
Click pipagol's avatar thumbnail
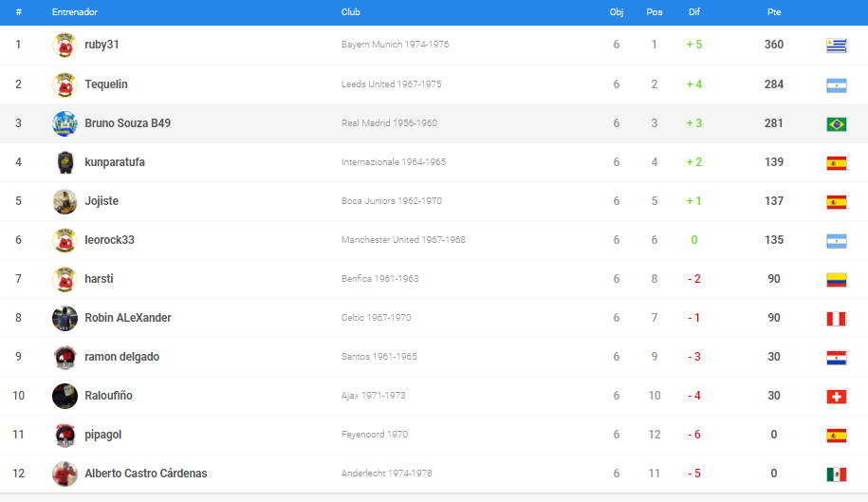pos(65,435)
